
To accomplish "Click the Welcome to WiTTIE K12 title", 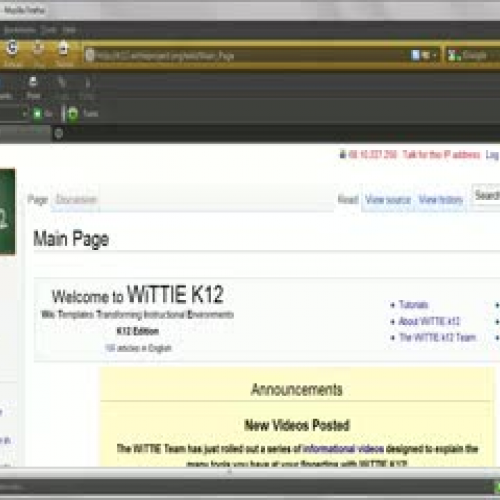I will (137, 294).
